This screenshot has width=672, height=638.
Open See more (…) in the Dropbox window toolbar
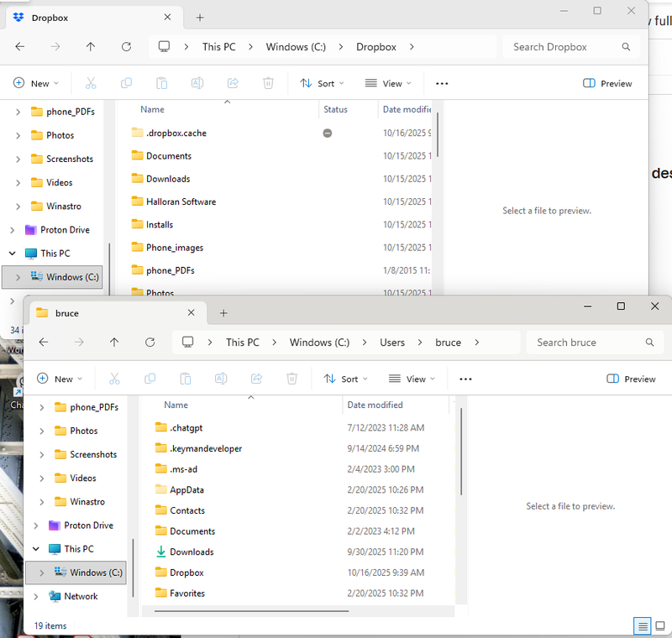[442, 83]
